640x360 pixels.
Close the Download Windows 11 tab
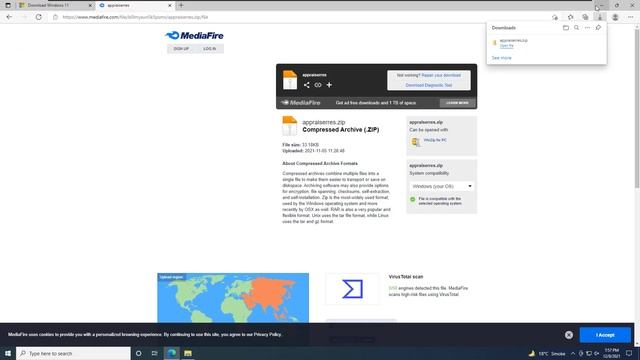pyautogui.click(x=90, y=5)
